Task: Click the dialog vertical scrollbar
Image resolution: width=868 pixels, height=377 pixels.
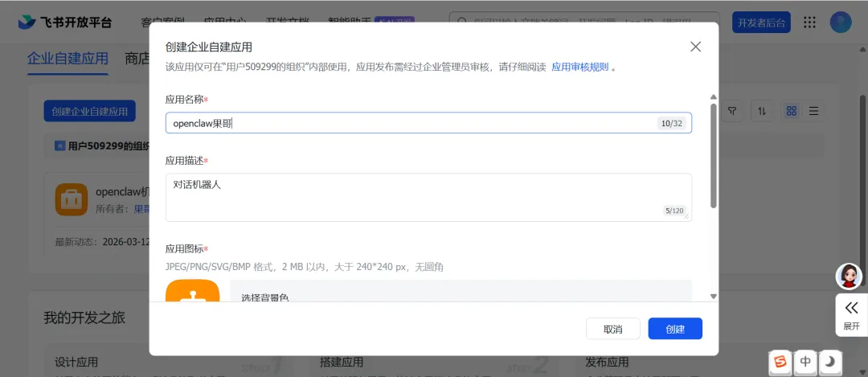Action: pos(714,155)
